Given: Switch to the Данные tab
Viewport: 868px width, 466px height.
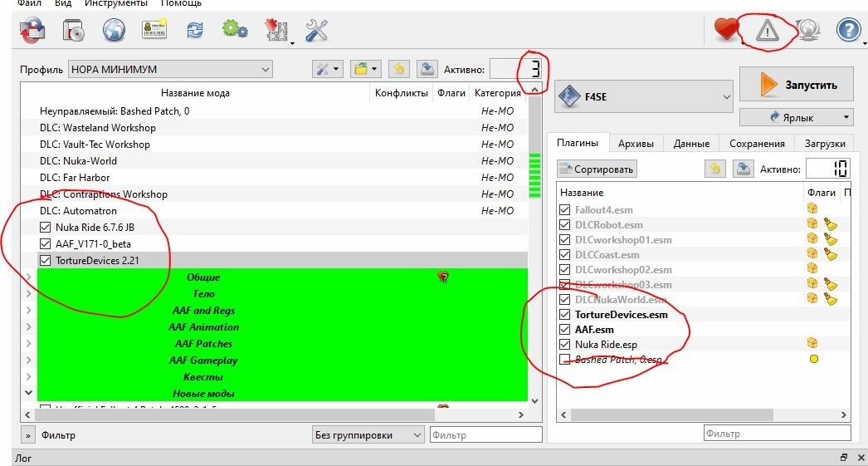Looking at the screenshot, I should click(691, 144).
